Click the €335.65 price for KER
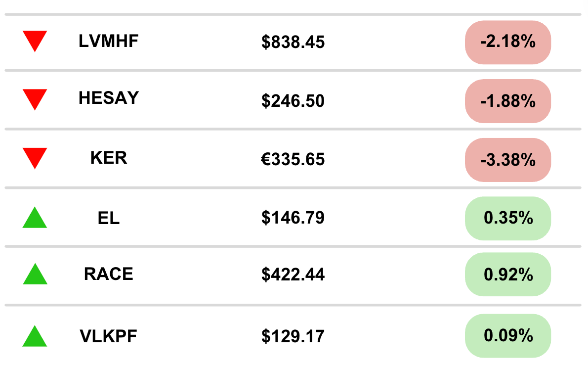This screenshot has width=588, height=367. tap(293, 160)
